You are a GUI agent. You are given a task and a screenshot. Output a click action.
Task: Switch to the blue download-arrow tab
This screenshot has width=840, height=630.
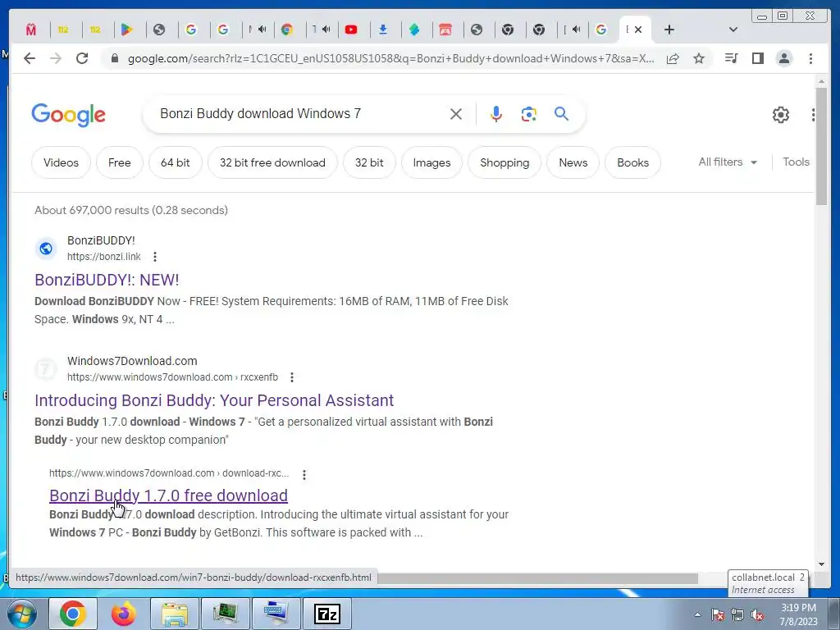[383, 30]
